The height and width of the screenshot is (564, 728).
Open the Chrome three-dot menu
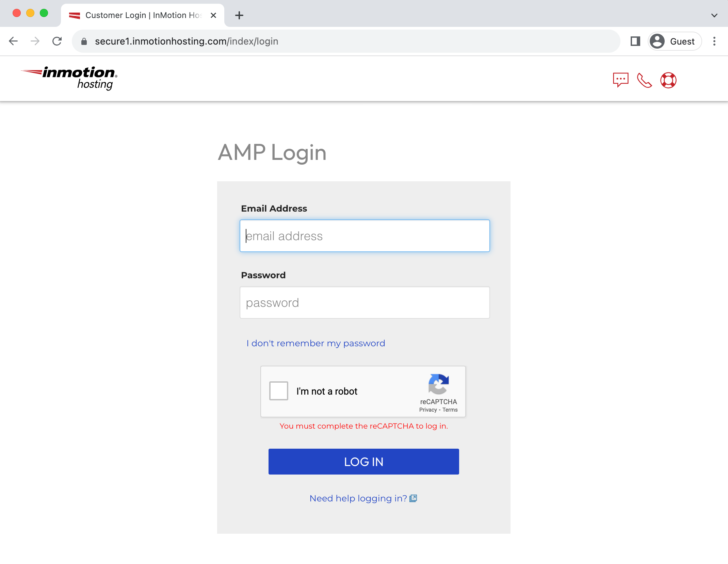(714, 41)
